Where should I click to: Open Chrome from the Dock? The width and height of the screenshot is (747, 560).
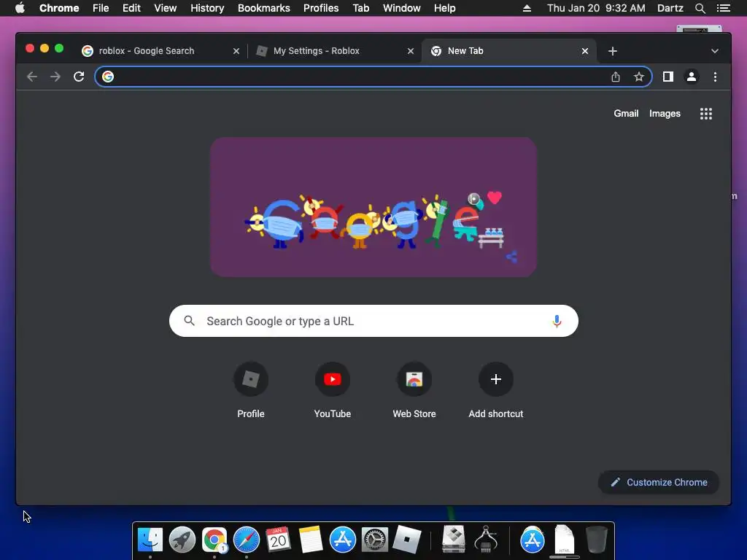click(214, 540)
